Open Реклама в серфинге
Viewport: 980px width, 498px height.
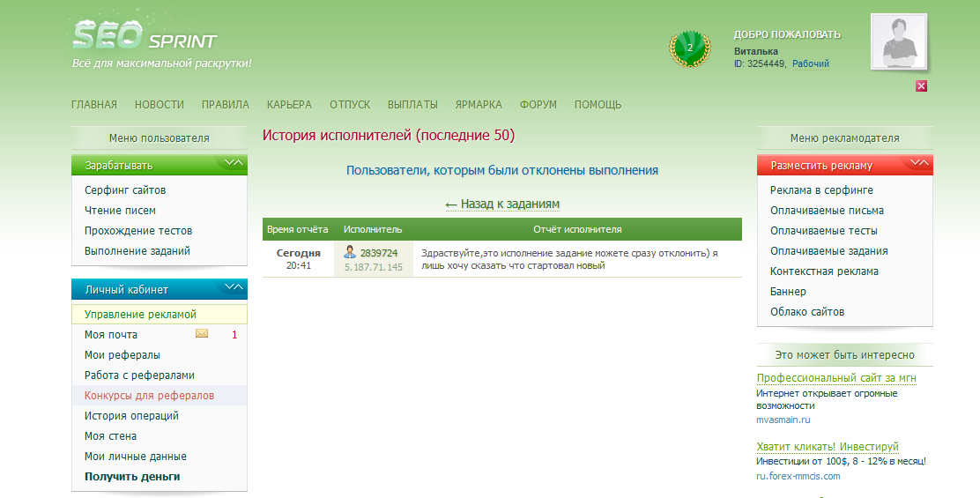pos(821,190)
